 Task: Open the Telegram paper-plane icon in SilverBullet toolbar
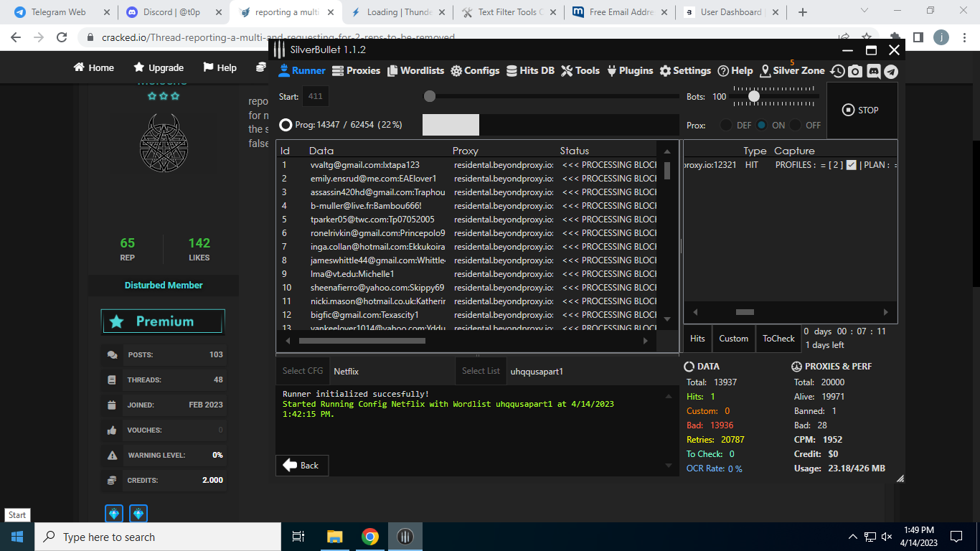(890, 71)
